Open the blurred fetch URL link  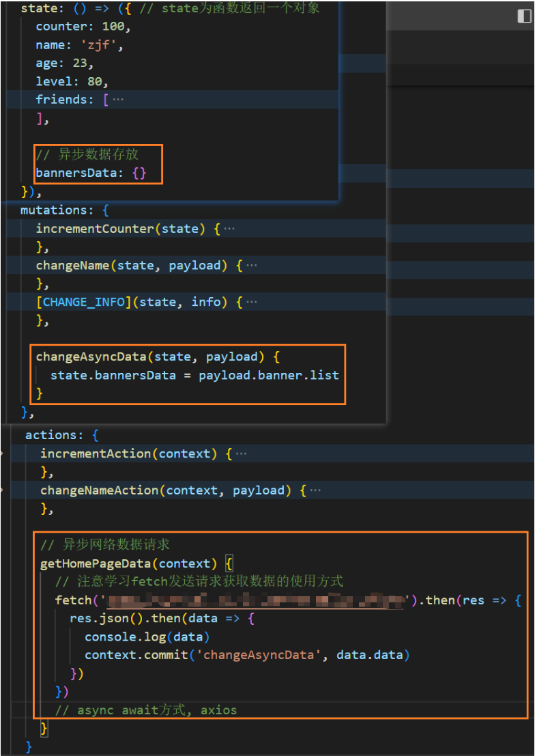(x=255, y=601)
